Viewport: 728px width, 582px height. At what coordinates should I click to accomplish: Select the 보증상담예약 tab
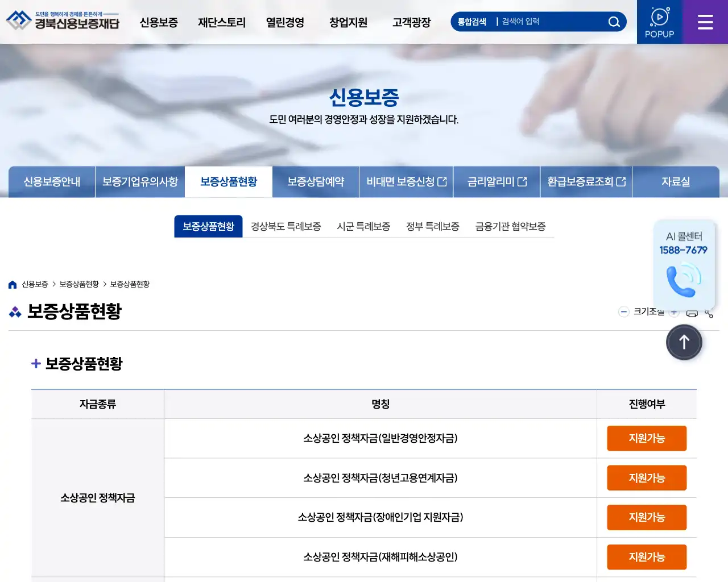tap(316, 182)
